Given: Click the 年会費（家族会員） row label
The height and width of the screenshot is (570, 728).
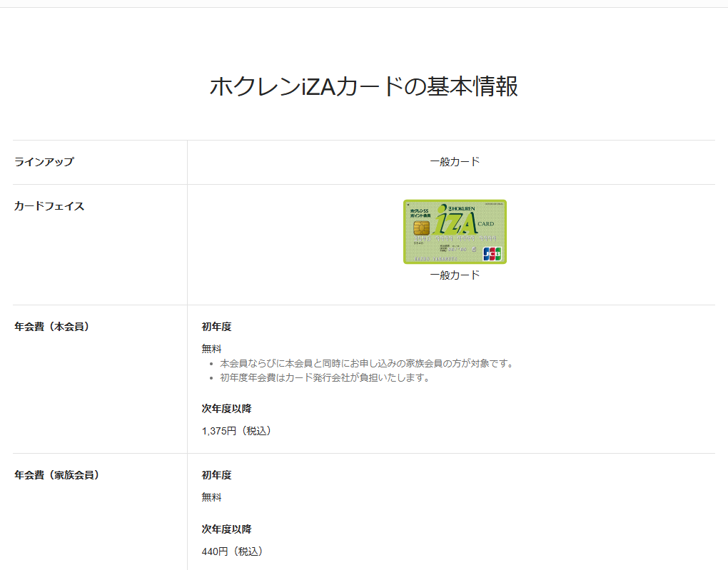Looking at the screenshot, I should (57, 475).
